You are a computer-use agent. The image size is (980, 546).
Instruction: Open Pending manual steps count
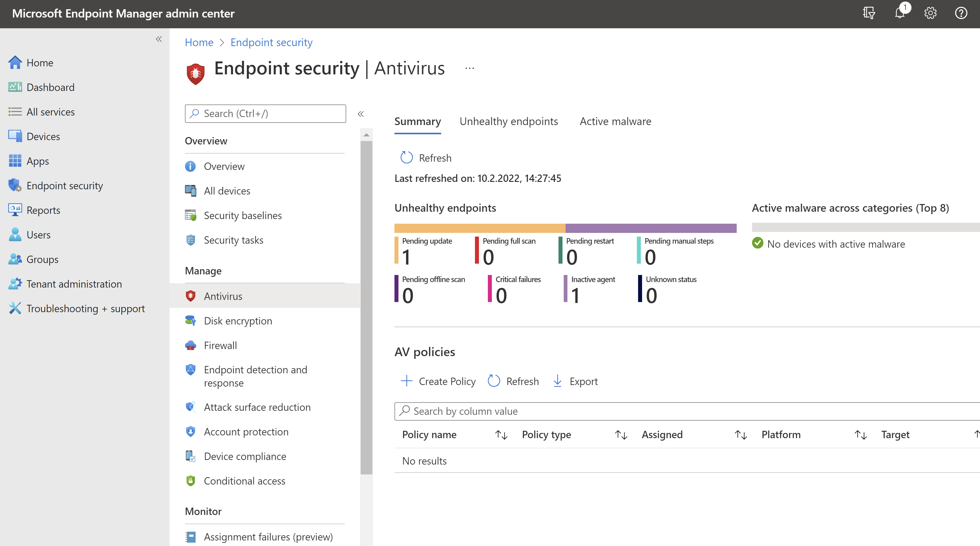(x=676, y=251)
